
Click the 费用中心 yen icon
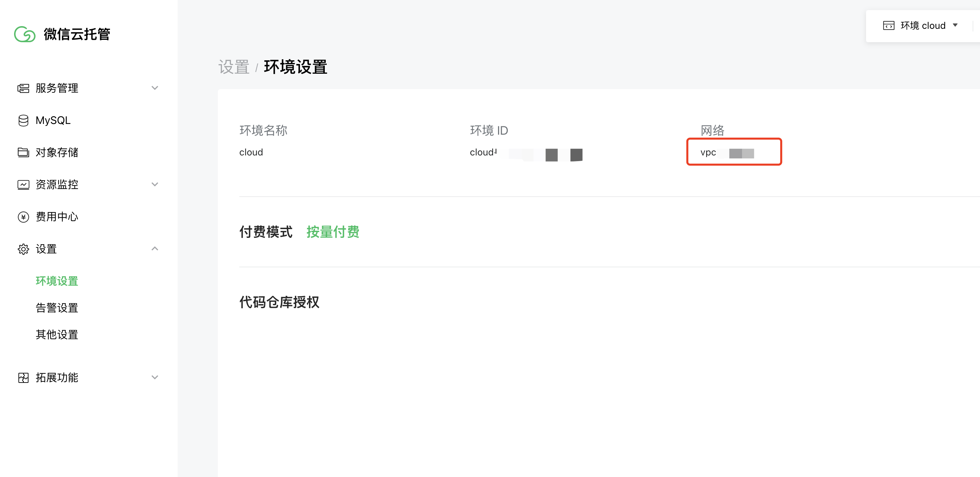click(x=23, y=217)
